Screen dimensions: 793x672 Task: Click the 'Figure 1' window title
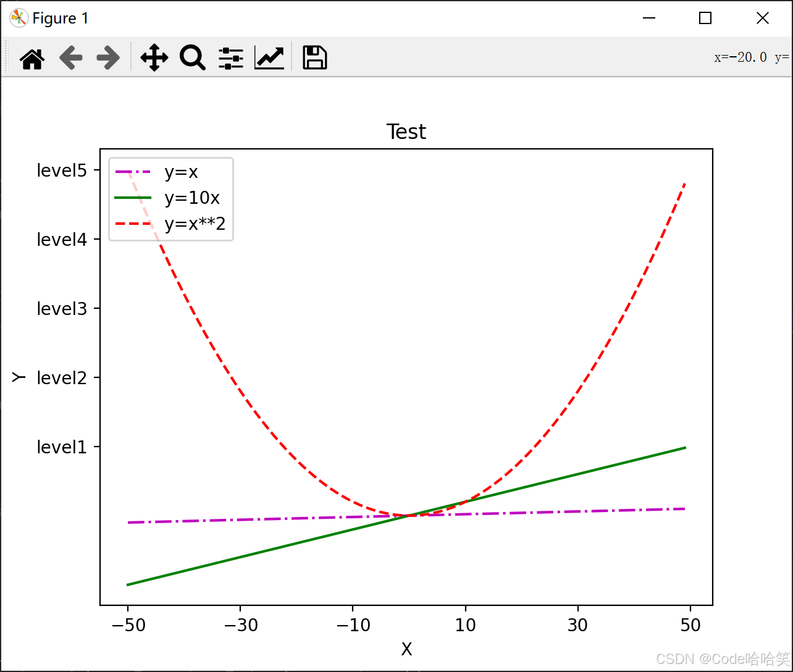pos(61,19)
